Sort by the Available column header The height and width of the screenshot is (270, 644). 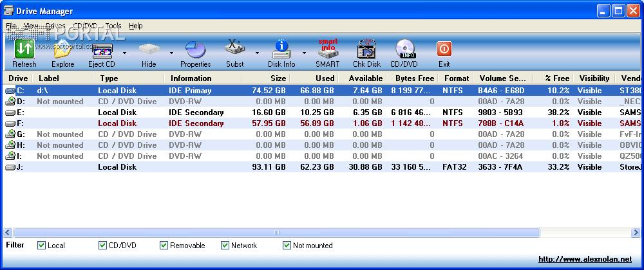pyautogui.click(x=362, y=78)
